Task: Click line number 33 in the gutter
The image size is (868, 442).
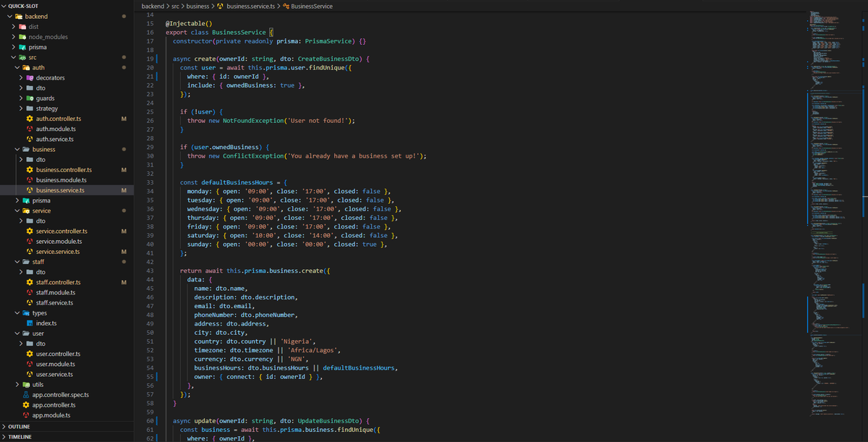Action: pos(150,182)
